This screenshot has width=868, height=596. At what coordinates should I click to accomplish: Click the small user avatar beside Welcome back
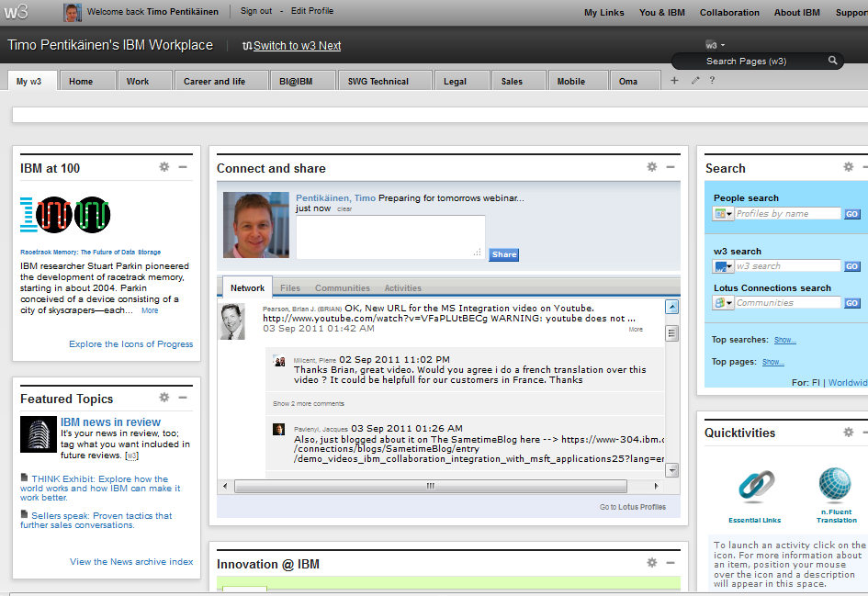click(x=73, y=12)
